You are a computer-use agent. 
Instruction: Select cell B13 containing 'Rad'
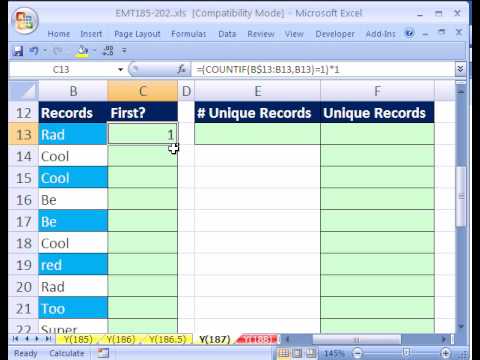tap(73, 134)
